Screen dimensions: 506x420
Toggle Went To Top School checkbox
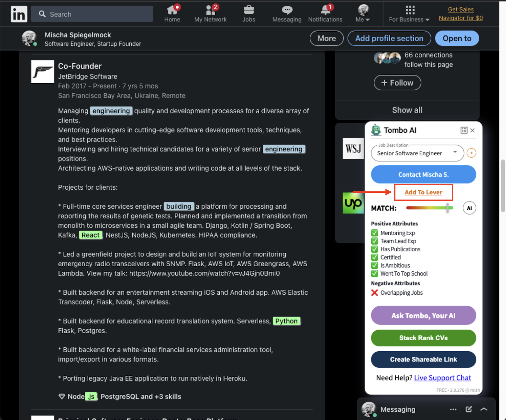pos(375,274)
